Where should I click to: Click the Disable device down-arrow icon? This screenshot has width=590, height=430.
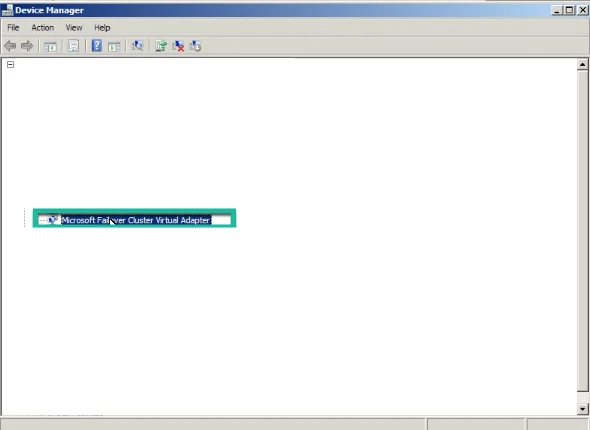195,46
